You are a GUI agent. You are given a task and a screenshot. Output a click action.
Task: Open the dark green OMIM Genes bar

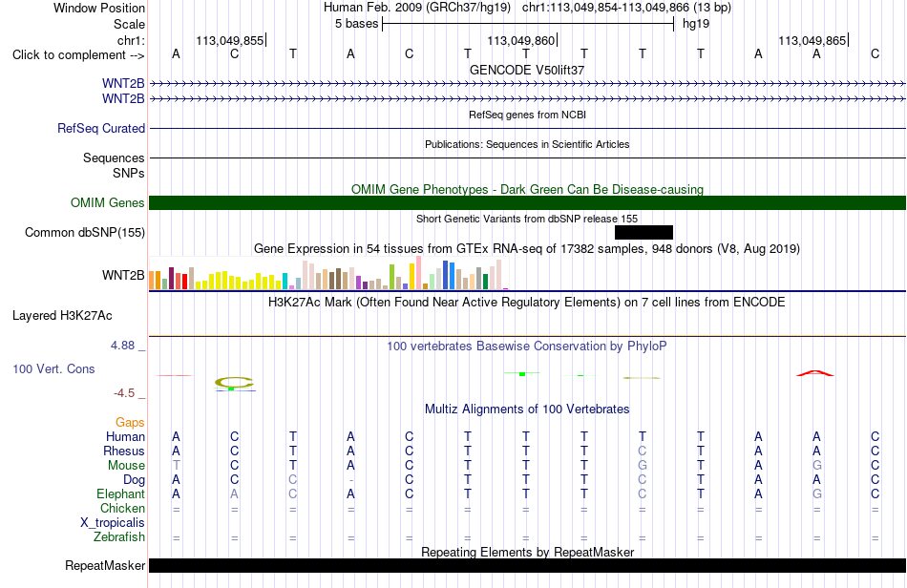coord(527,203)
